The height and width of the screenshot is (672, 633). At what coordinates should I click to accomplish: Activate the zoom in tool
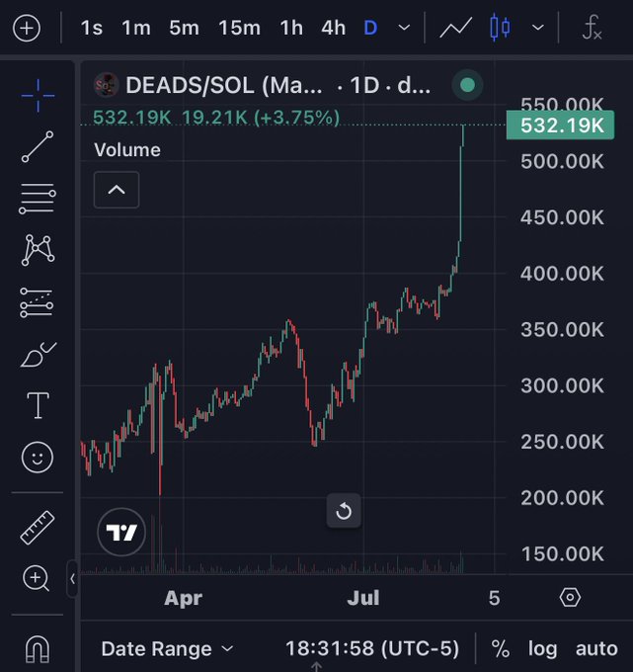[36, 578]
